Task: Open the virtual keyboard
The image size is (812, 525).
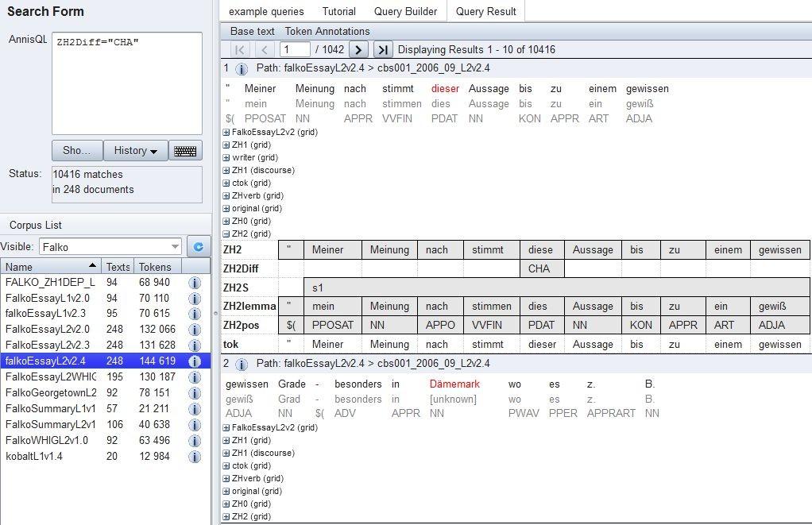Action: [x=185, y=151]
